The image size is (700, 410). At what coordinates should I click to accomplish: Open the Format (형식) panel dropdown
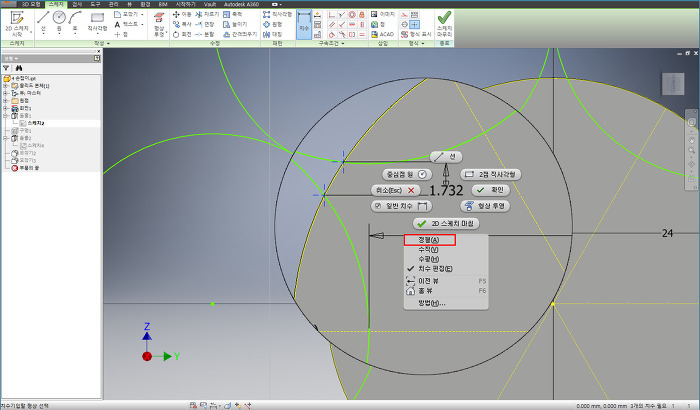[422, 44]
